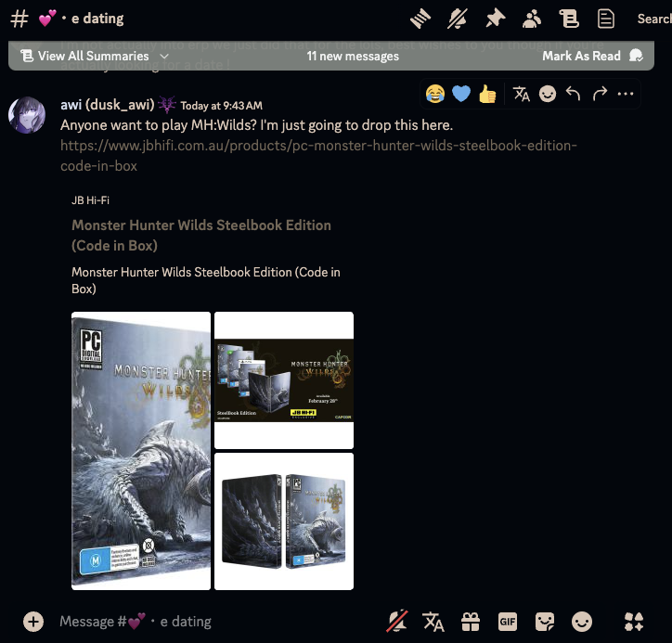
Task: Open the jbhifi.com.au product URL
Action: click(318, 156)
